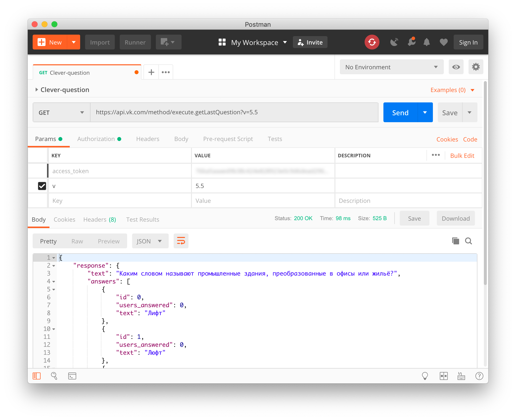Viewport: 516px width, 420px height.
Task: Open the GET method dropdown
Action: tap(61, 113)
